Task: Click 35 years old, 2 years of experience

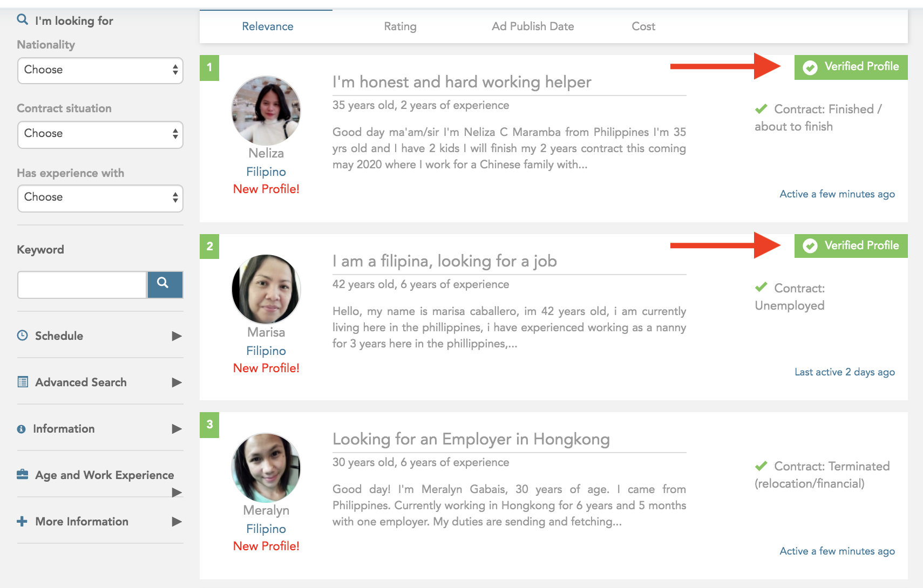Action: coord(420,105)
